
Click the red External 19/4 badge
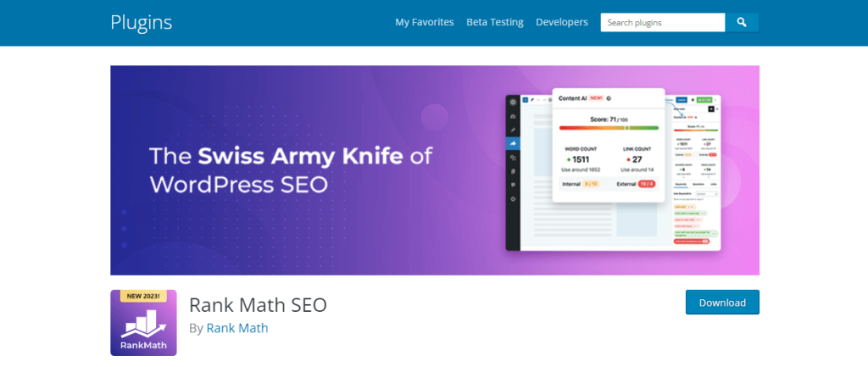646,184
